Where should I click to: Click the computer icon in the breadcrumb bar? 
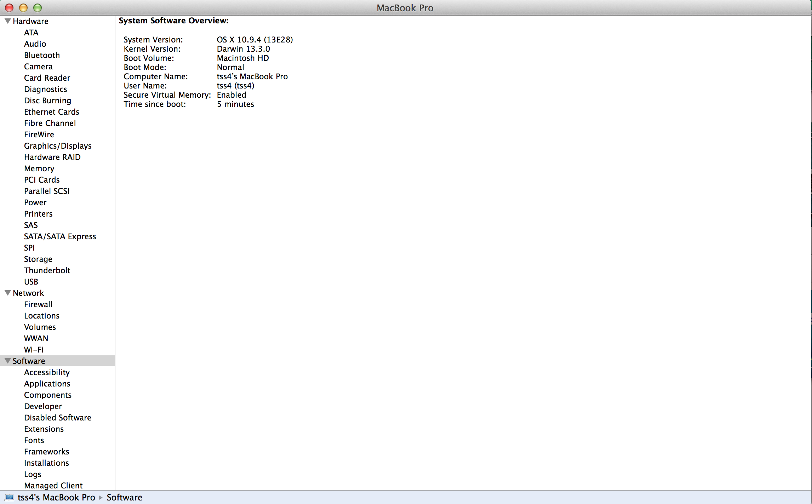(x=8, y=497)
